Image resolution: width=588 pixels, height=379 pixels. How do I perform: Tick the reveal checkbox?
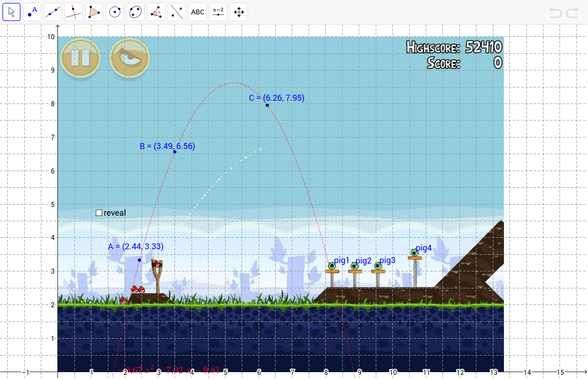coord(99,212)
